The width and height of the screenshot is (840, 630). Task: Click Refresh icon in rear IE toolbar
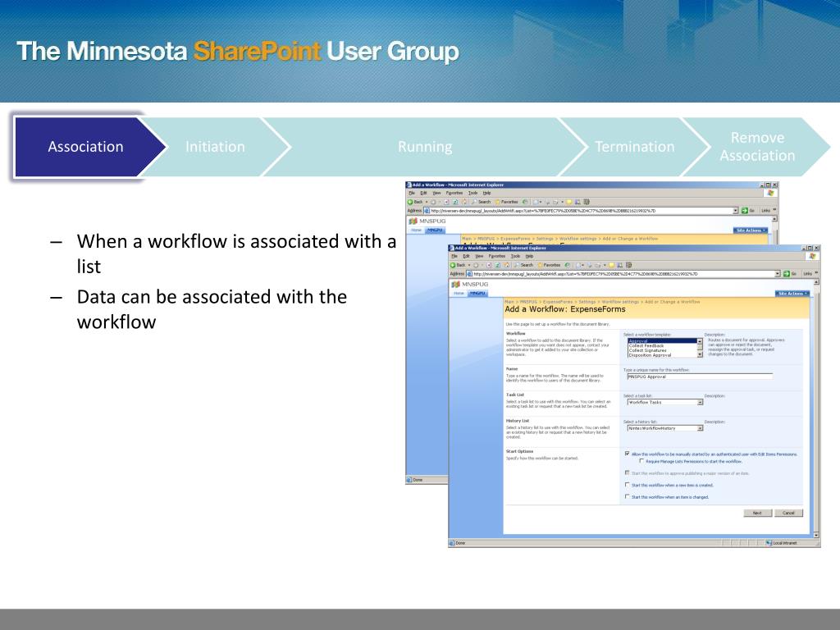pos(455,202)
